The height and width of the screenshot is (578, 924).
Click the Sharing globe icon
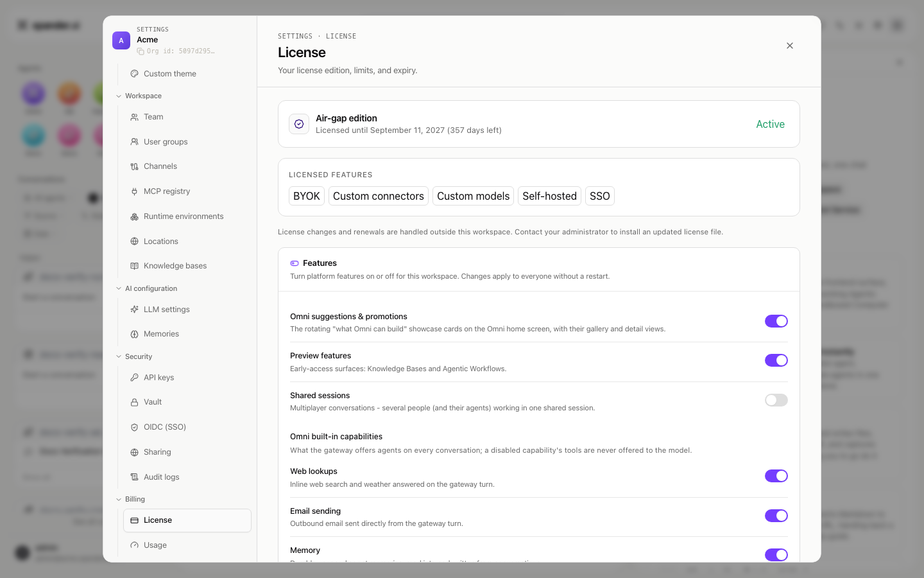coord(134,452)
